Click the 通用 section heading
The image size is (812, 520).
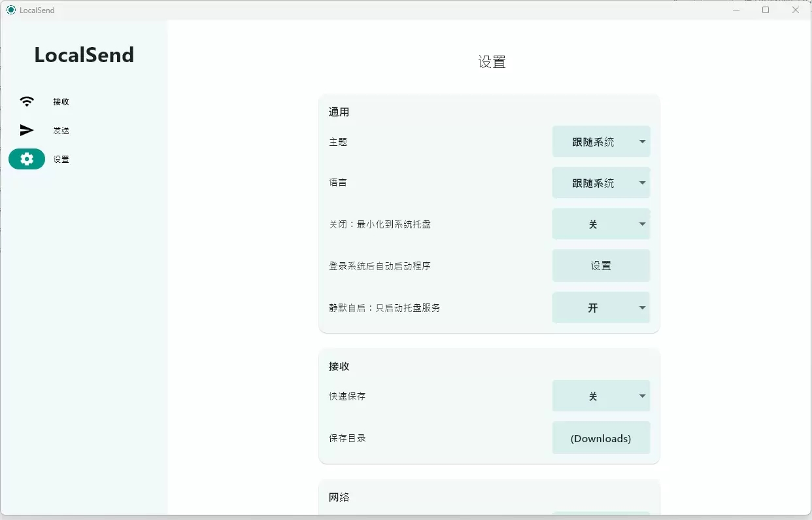[x=339, y=112]
